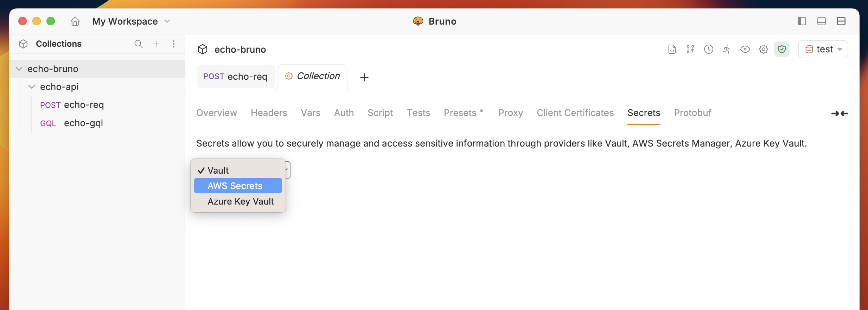Image resolution: width=868 pixels, height=310 pixels.
Task: Open the Script section
Action: pos(380,113)
